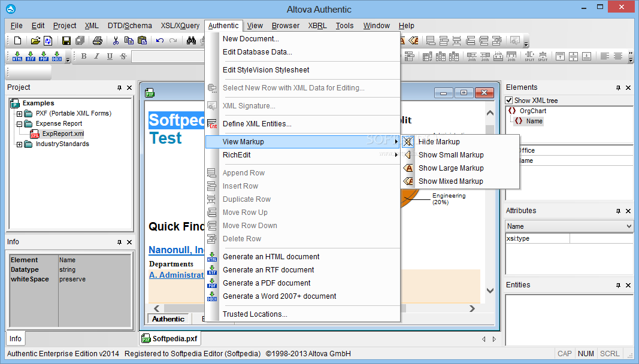
Task: Click the Print toolbar icon
Action: (x=98, y=40)
